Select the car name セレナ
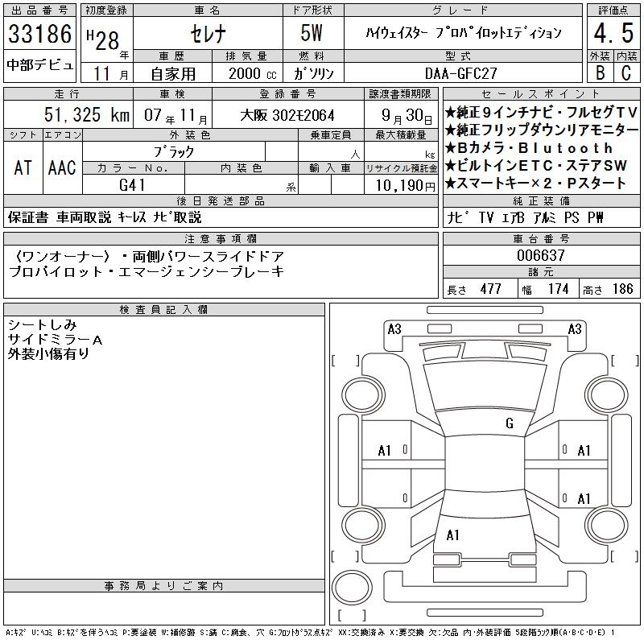Viewport: 644px width, 644px height. (x=208, y=34)
